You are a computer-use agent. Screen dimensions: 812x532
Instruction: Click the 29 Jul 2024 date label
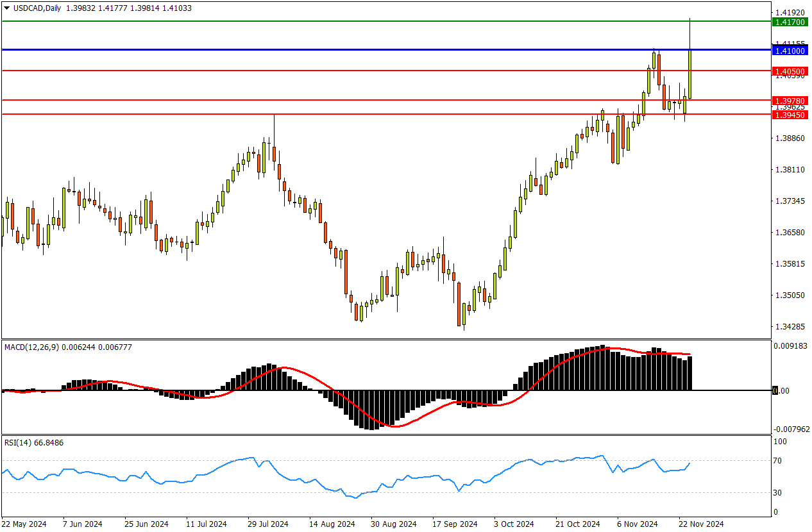click(x=268, y=524)
